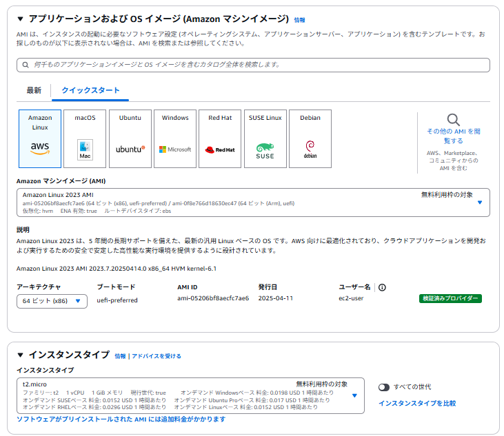
Task: Click その他の AMI を閲覧する link
Action: click(454, 136)
